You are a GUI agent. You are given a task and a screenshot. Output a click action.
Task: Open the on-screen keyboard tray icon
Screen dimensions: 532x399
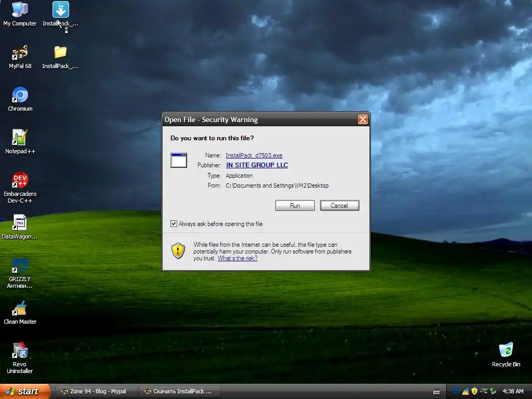coord(436,392)
